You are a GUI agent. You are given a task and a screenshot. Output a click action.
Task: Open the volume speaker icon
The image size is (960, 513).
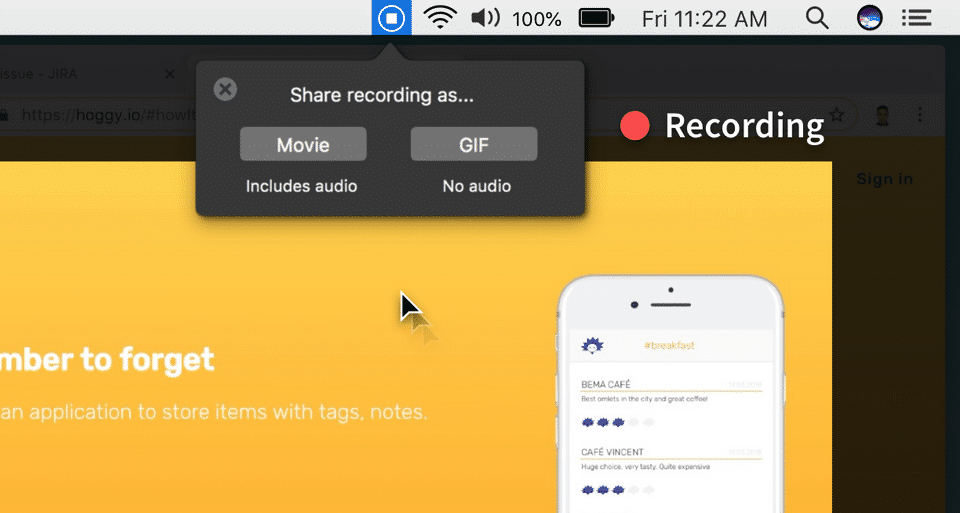(x=486, y=18)
